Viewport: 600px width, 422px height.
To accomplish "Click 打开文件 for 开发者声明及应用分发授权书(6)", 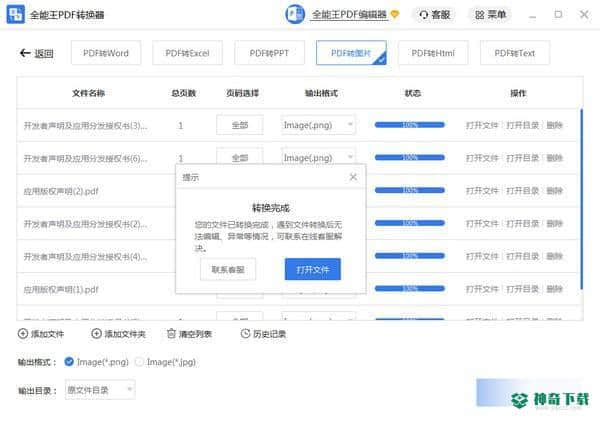I will pyautogui.click(x=482, y=158).
